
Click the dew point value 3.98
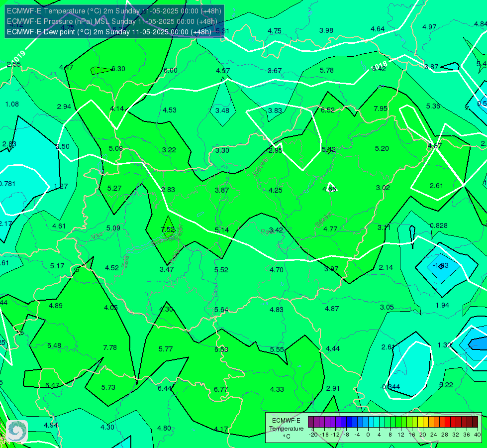point(326,30)
